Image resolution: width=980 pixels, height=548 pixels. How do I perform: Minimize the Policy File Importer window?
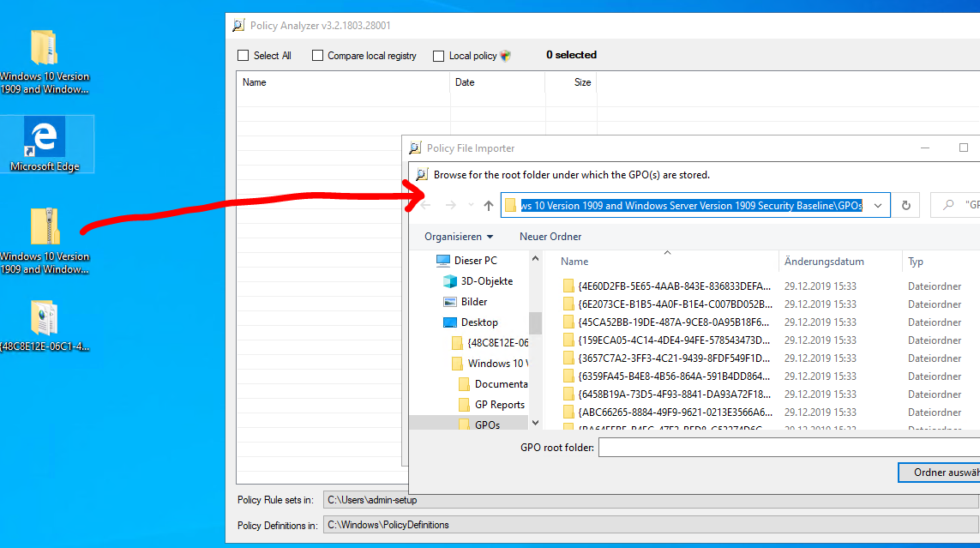click(925, 148)
